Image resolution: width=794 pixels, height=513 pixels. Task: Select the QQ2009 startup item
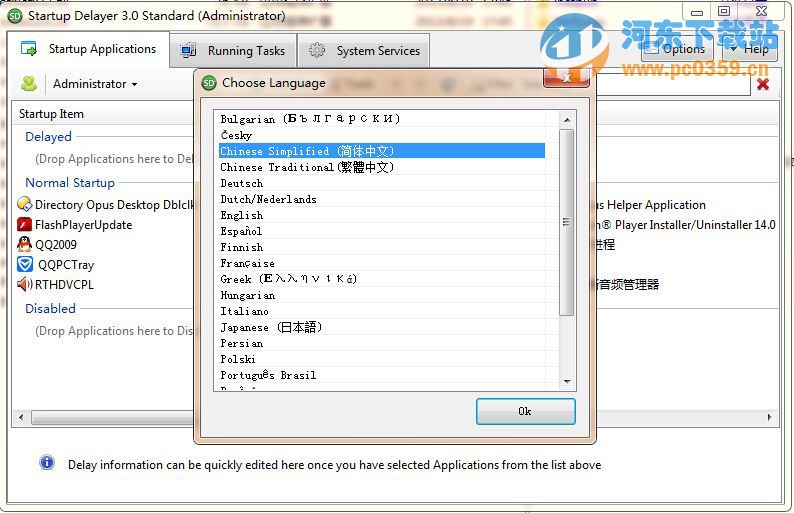pos(56,245)
